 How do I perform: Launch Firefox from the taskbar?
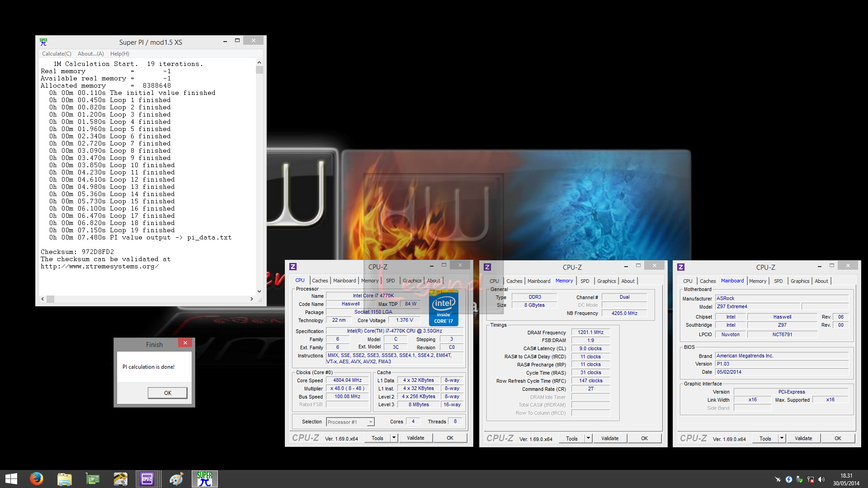[x=36, y=479]
